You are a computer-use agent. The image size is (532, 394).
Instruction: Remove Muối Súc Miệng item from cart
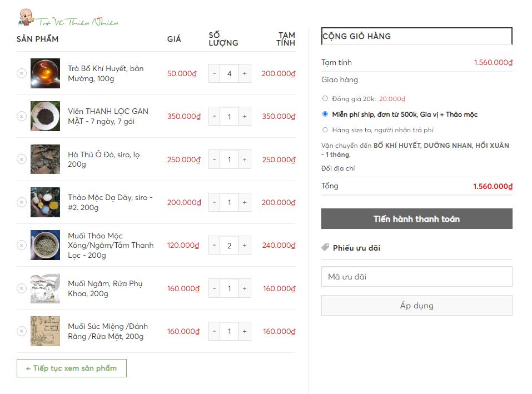click(21, 331)
